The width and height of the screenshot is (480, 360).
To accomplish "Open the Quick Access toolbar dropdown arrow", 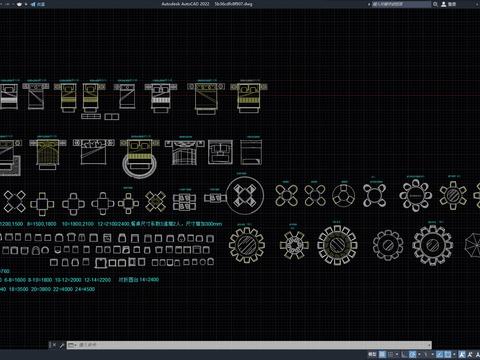I will [x=26, y=4].
